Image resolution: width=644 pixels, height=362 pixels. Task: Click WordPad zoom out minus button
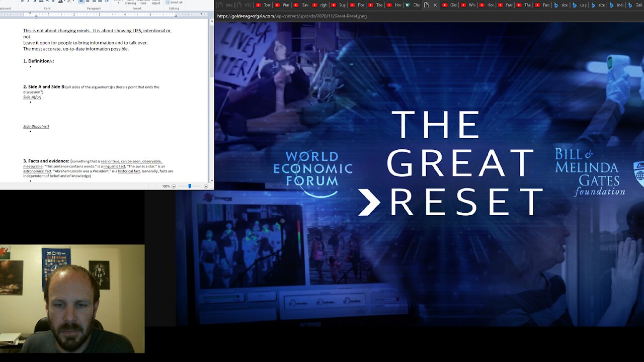[x=174, y=187]
